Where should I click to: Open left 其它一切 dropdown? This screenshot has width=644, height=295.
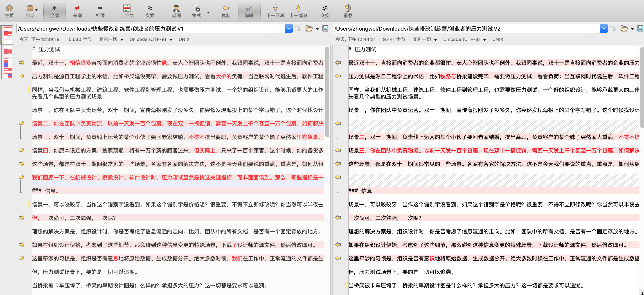[x=111, y=40]
